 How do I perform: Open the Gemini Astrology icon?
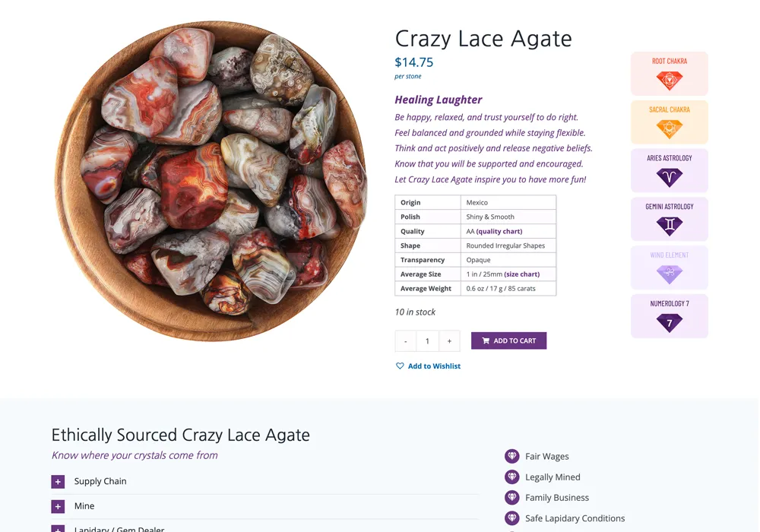670,224
